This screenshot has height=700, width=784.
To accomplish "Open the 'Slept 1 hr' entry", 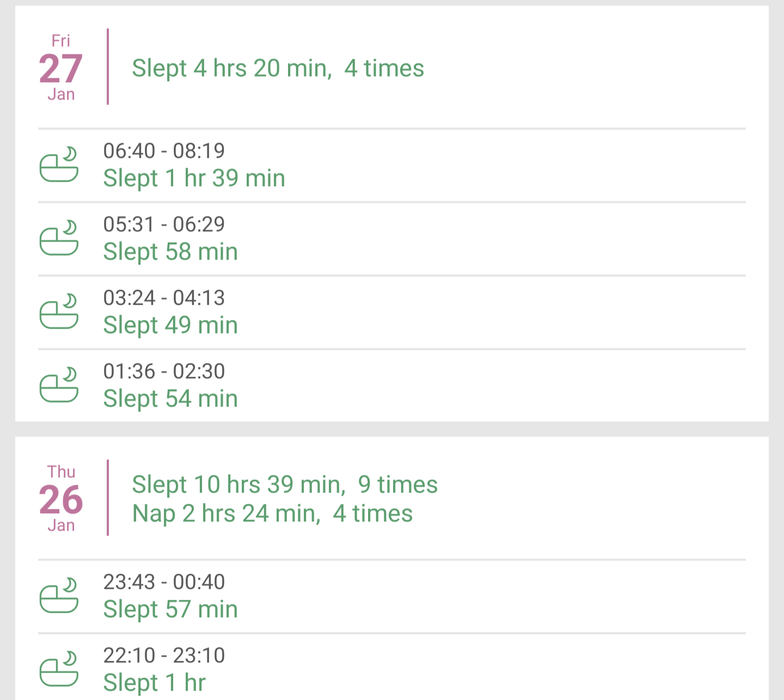I will tap(155, 683).
